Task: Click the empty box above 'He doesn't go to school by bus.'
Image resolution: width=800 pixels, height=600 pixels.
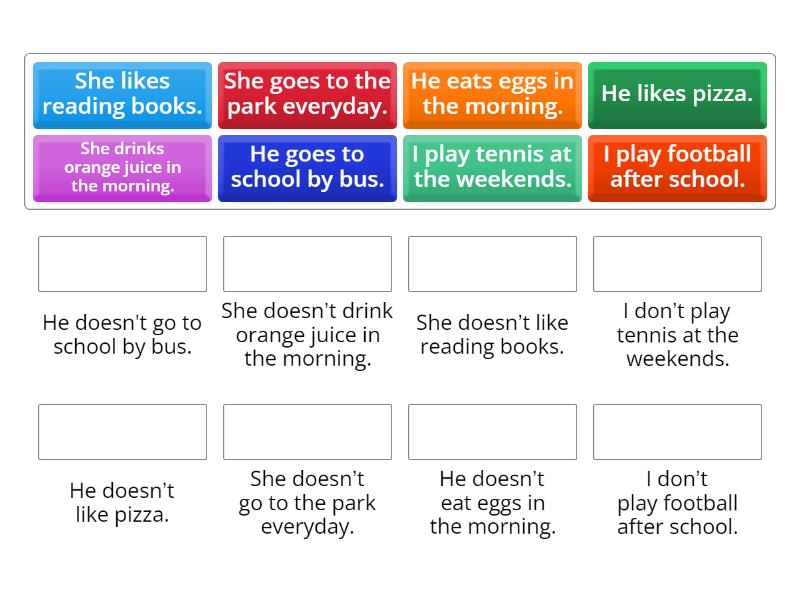Action: point(122,264)
